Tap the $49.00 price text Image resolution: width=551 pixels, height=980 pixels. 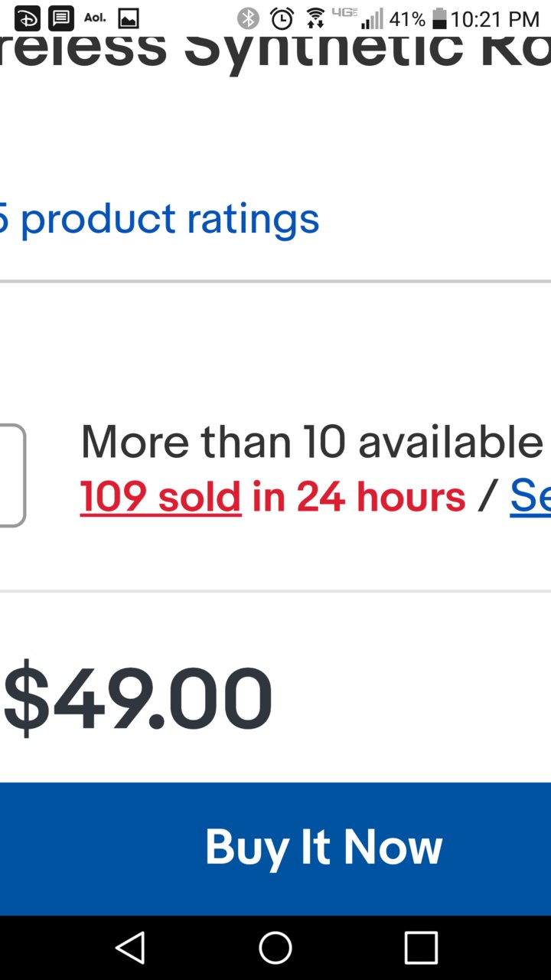[x=138, y=698]
